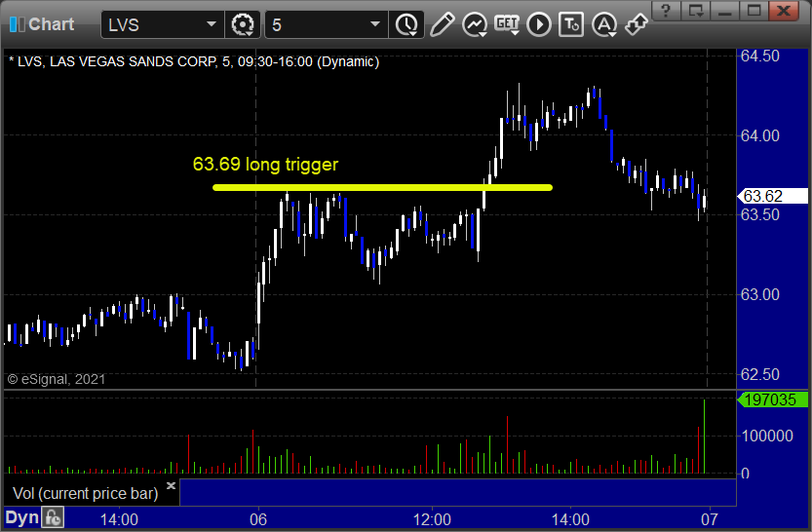Image resolution: width=812 pixels, height=532 pixels.
Task: Close the Vol current price bar study
Action: click(x=171, y=485)
